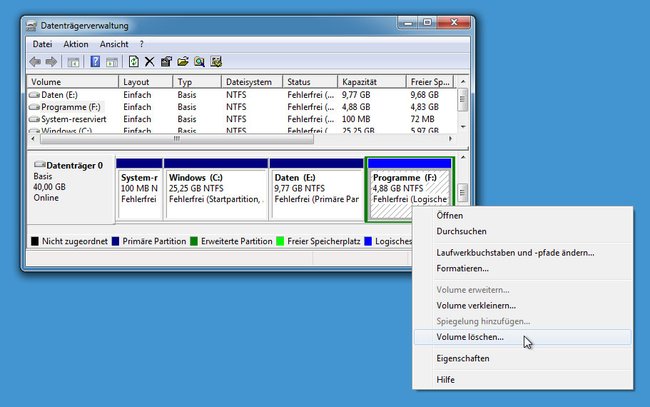Select the System-reserviert row in volume list
This screenshot has height=407, width=650.
tap(241, 119)
